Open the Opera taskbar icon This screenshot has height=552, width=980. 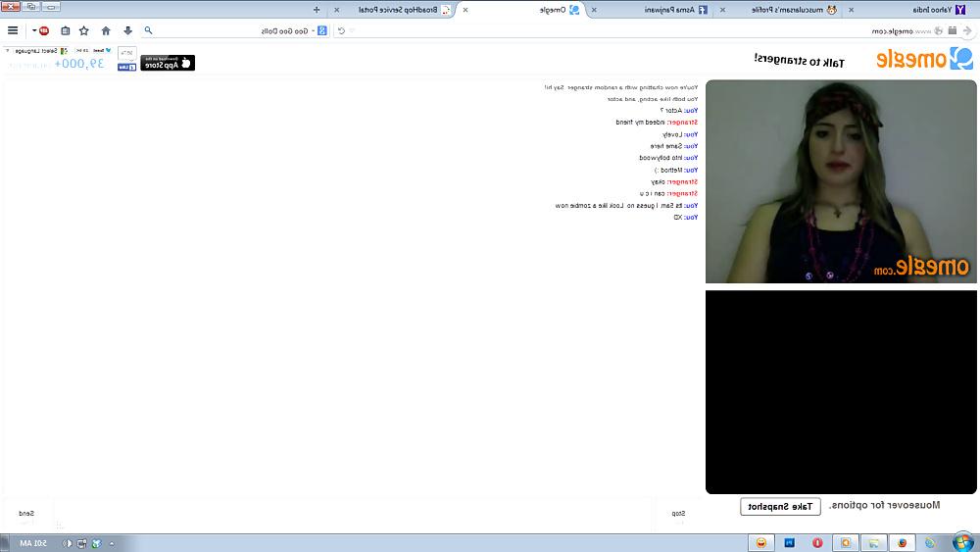817,542
